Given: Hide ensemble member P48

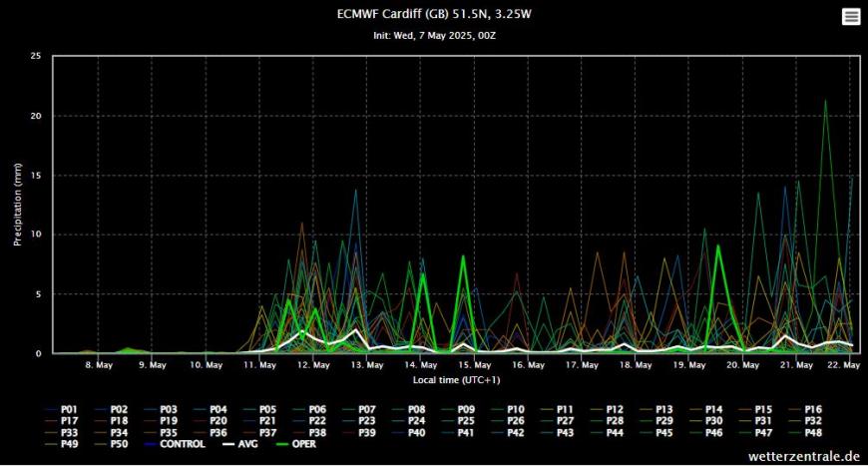Looking at the screenshot, I should (806, 433).
